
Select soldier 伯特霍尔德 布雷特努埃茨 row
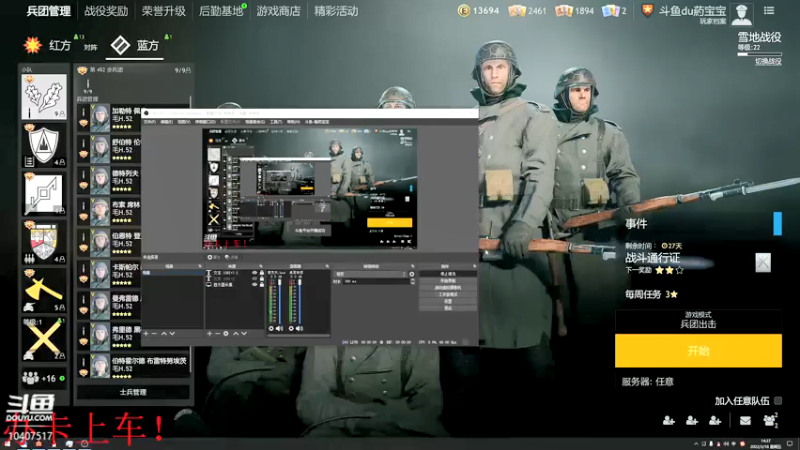pyautogui.click(x=134, y=366)
